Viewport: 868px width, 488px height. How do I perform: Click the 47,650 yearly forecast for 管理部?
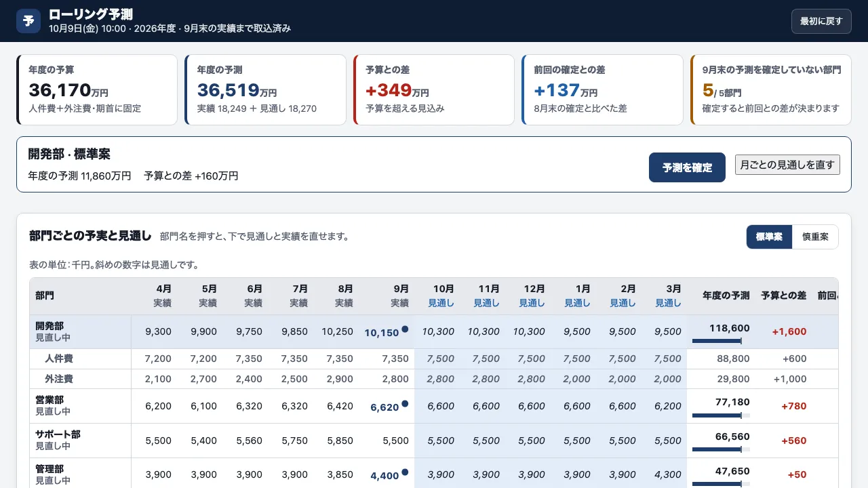click(733, 470)
